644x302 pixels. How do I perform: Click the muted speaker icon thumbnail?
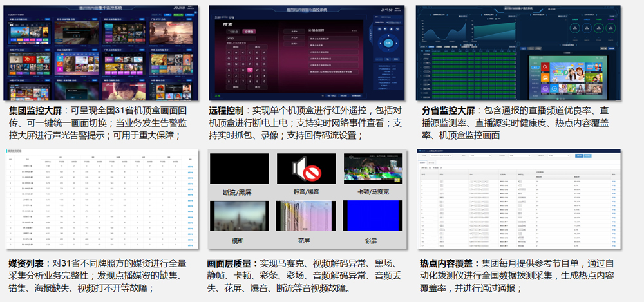coord(305,169)
